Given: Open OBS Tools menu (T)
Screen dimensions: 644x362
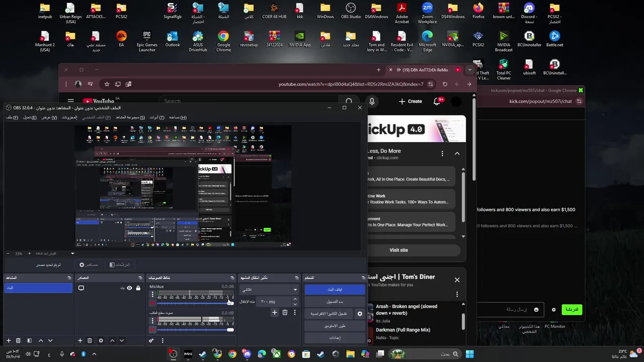Looking at the screenshot, I should click(156, 117).
